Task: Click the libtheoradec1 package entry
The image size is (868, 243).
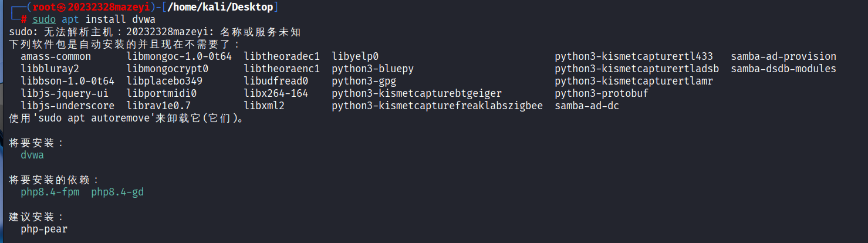Action: (282, 56)
